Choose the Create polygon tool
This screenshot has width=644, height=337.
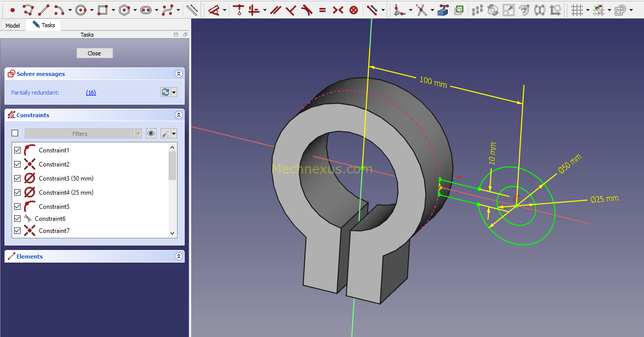[x=124, y=9]
